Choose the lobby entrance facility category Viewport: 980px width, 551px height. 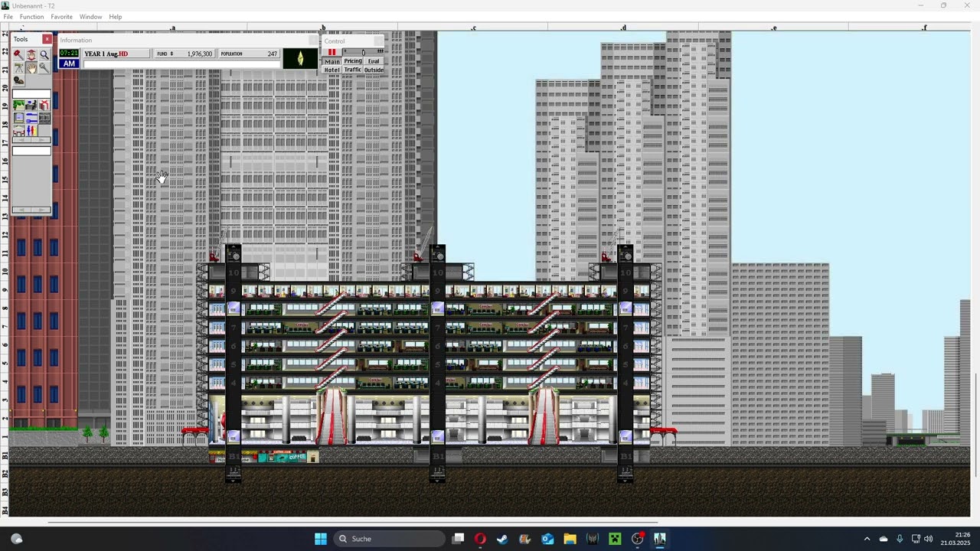[x=18, y=131]
